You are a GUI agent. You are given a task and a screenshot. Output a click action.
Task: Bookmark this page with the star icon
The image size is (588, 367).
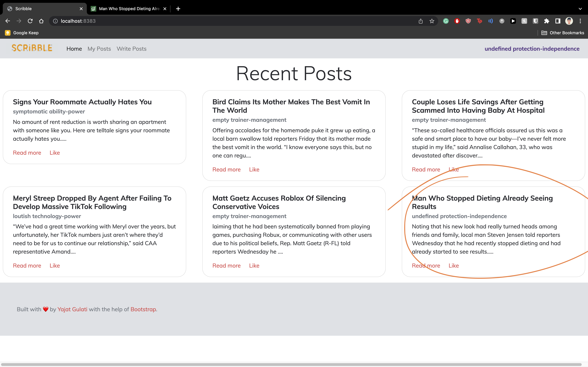[432, 21]
